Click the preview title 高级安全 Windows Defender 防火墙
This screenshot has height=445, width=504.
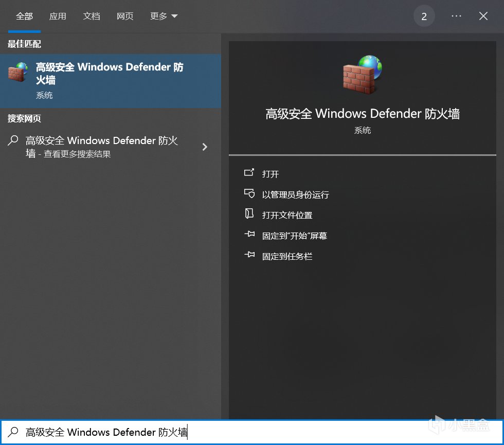(363, 114)
